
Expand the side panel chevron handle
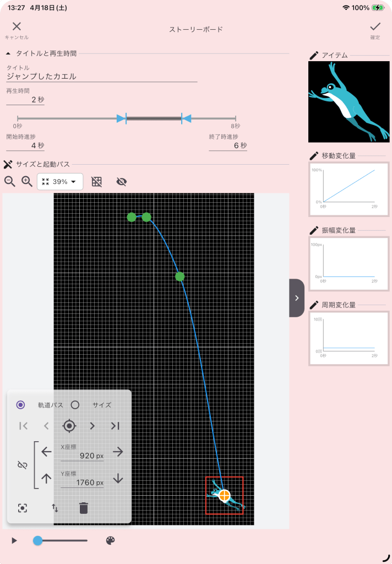coord(297,298)
